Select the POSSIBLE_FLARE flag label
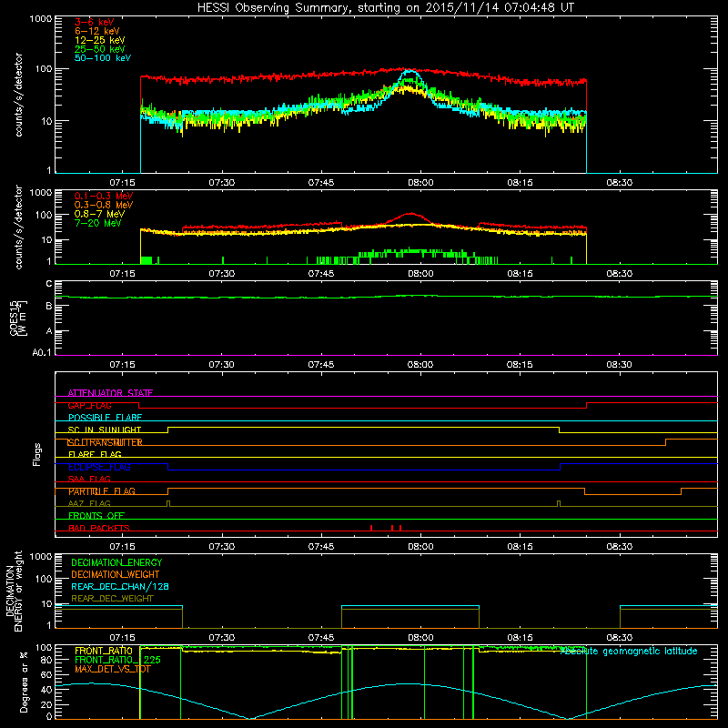 click(105, 418)
